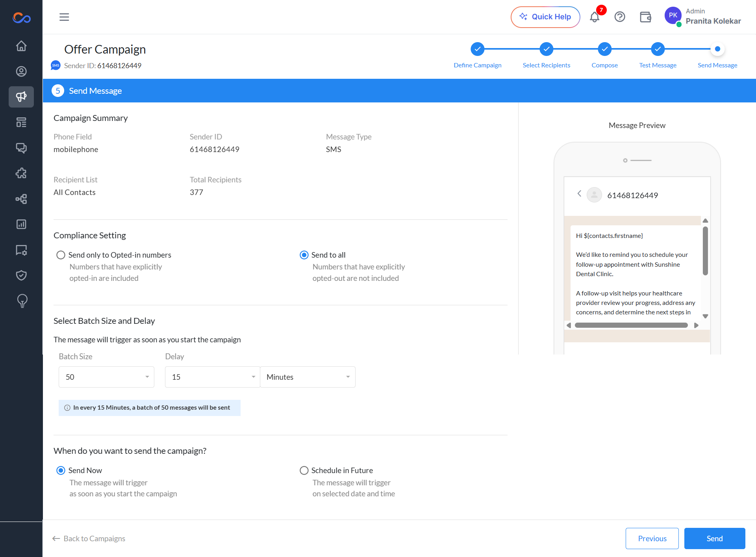Open the wallet icon in header

[x=645, y=17]
